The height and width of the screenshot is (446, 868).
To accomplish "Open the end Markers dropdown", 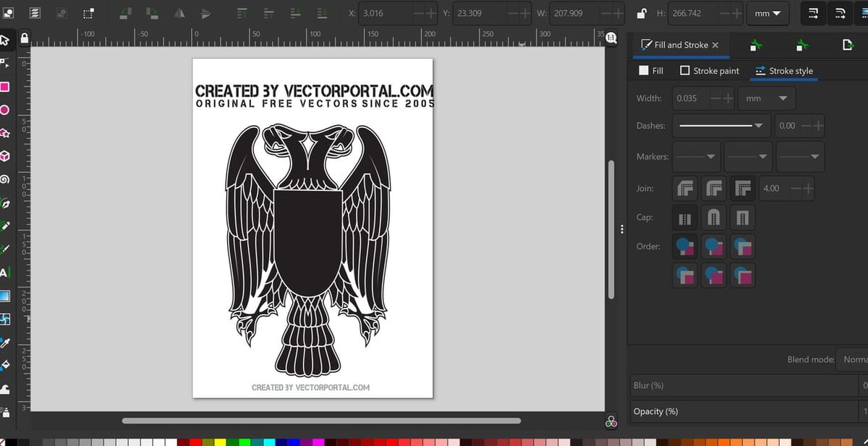I will pos(801,156).
